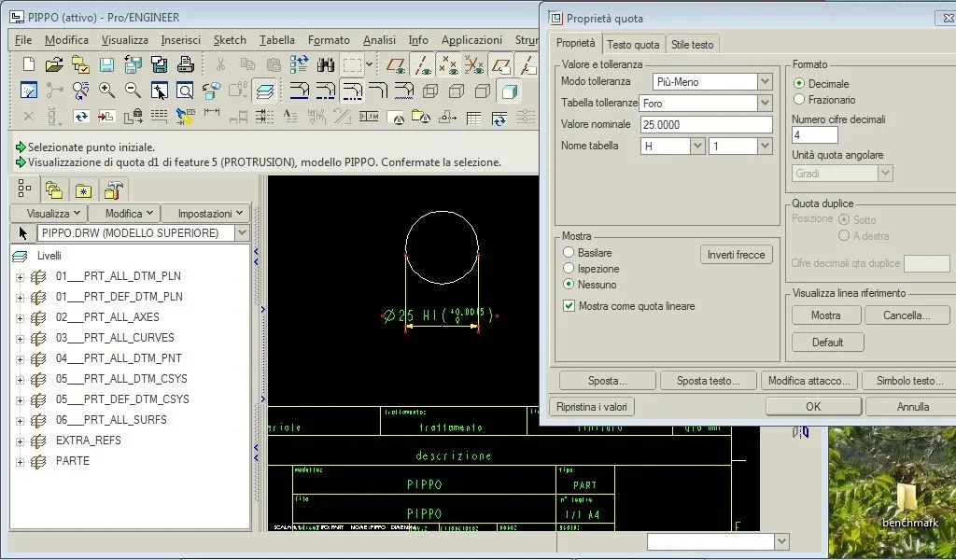
Task: Expand the EXTRA_REFS layer node
Action: pos(20,441)
